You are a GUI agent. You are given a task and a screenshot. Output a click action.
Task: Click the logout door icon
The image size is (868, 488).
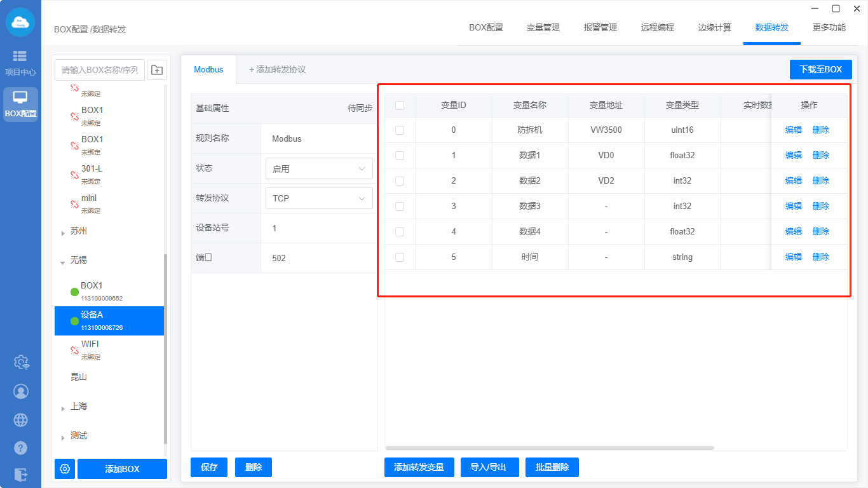(x=21, y=474)
